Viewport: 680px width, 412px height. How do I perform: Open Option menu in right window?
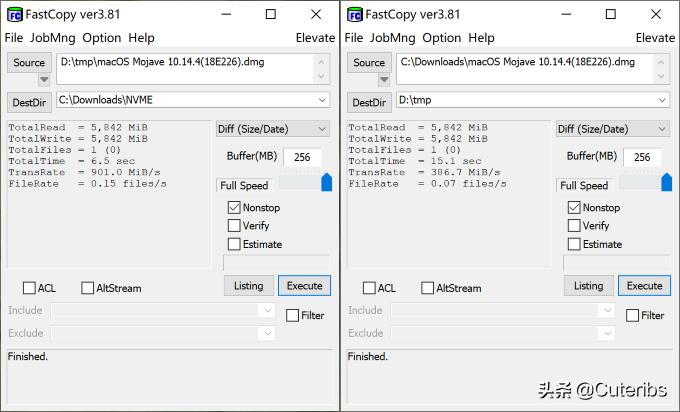coord(441,38)
